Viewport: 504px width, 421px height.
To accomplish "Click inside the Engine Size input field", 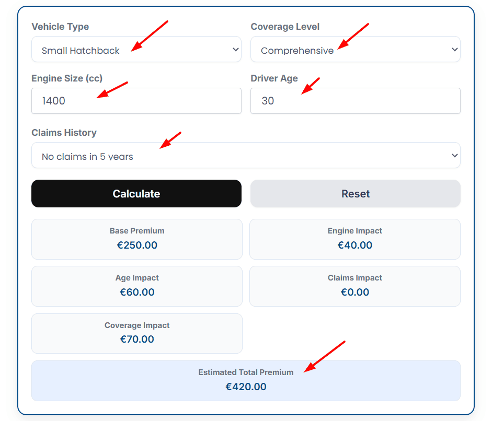I will (136, 101).
